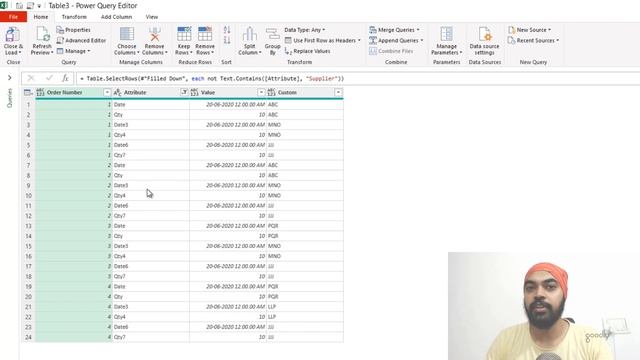This screenshot has width=640, height=360.
Task: Cancel formula edit with X icon
Action: [31, 78]
